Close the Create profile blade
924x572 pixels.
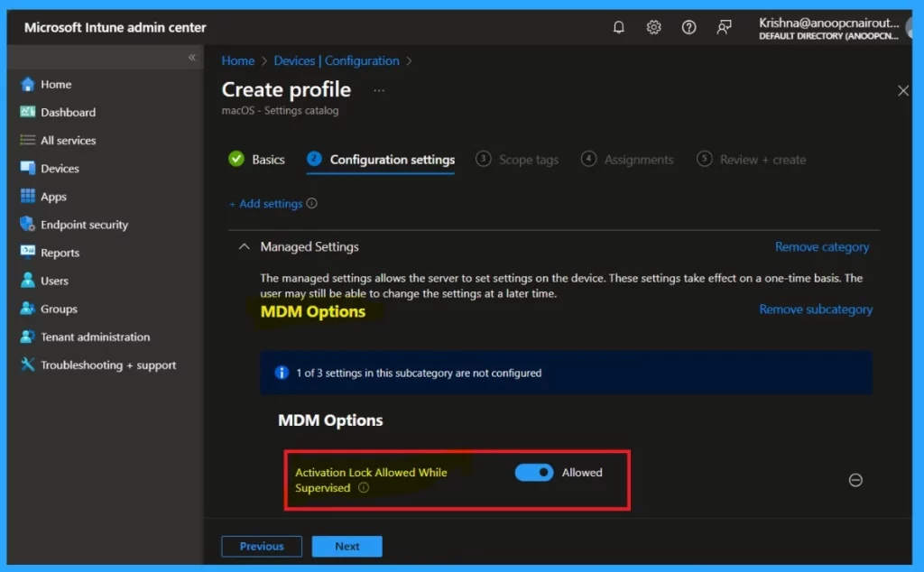[x=902, y=91]
